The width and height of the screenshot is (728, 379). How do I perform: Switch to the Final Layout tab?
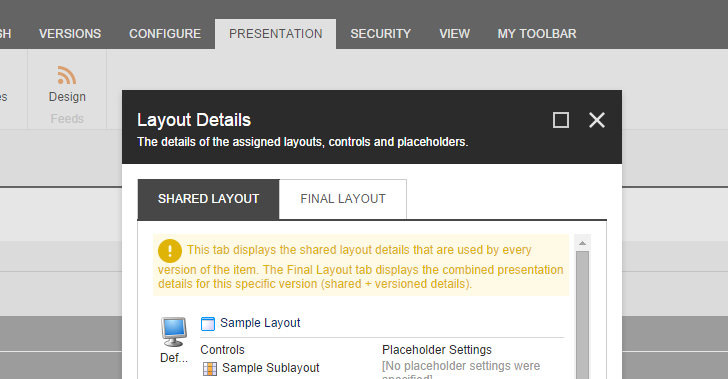pos(343,199)
